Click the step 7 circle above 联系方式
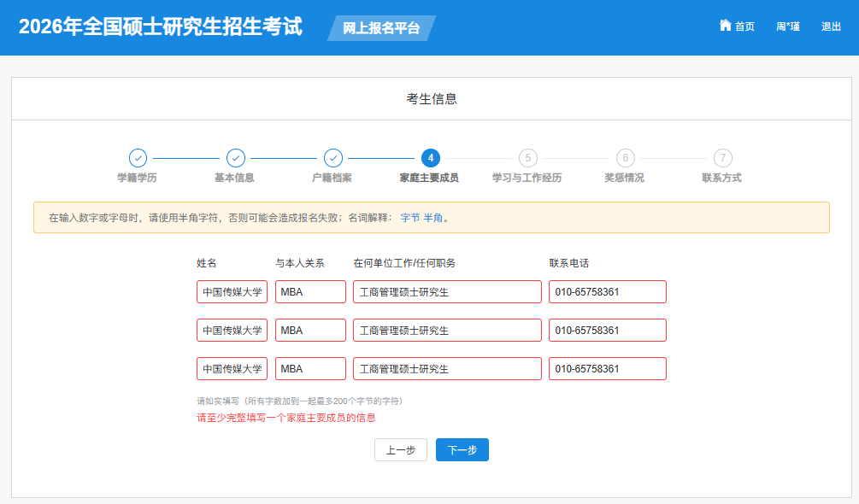 click(722, 158)
